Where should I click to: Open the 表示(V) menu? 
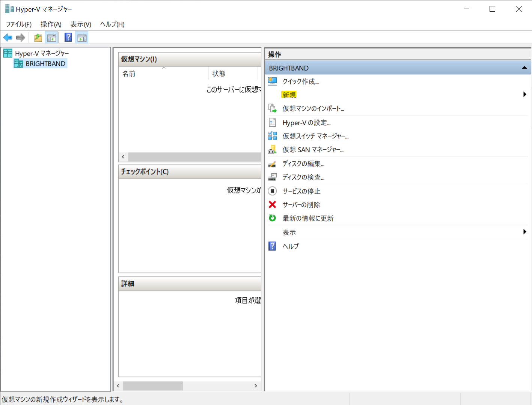81,24
